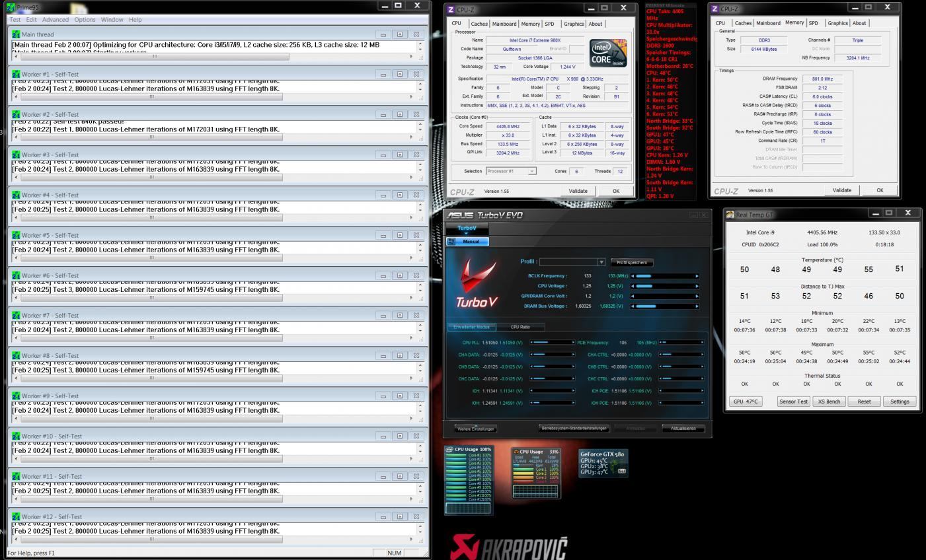This screenshot has height=560, width=926.
Task: Click the Aktualisieren button in TurboV
Action: 683,429
